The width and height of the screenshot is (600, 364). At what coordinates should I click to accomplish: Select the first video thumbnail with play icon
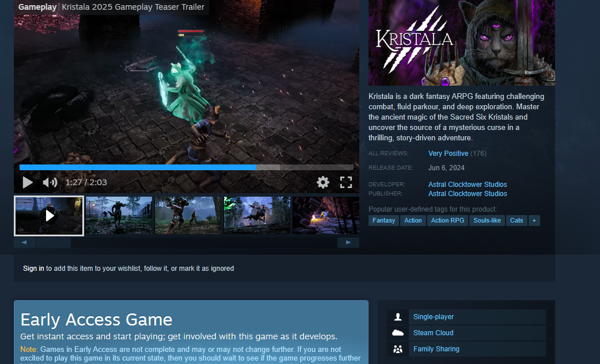(x=49, y=216)
